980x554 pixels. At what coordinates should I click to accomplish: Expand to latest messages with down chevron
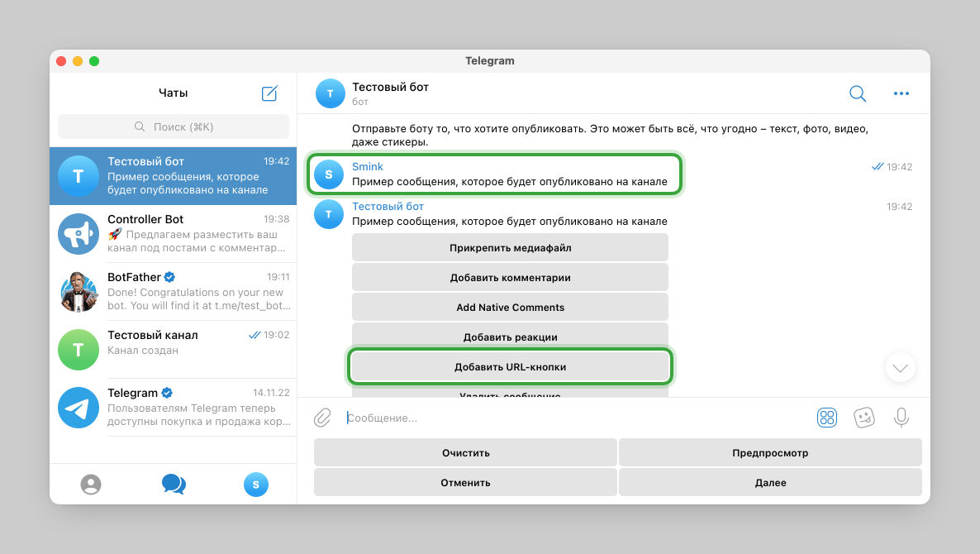click(x=900, y=367)
